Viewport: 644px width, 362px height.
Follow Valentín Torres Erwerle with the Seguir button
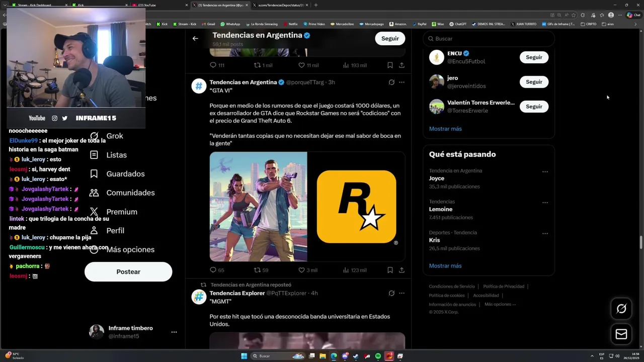534,107
